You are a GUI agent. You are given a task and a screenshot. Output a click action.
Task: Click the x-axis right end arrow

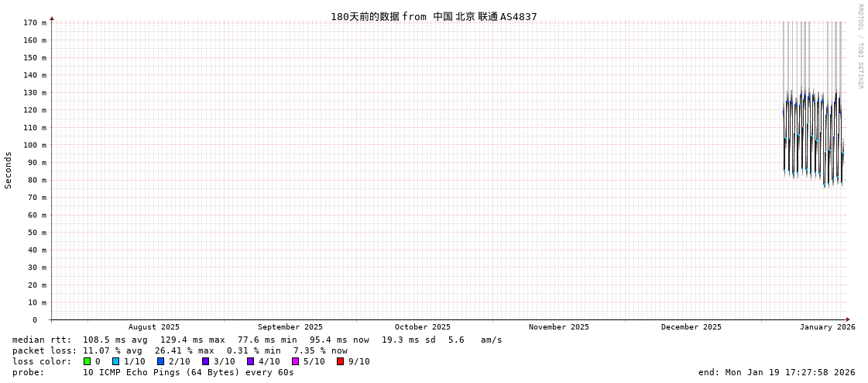point(848,319)
